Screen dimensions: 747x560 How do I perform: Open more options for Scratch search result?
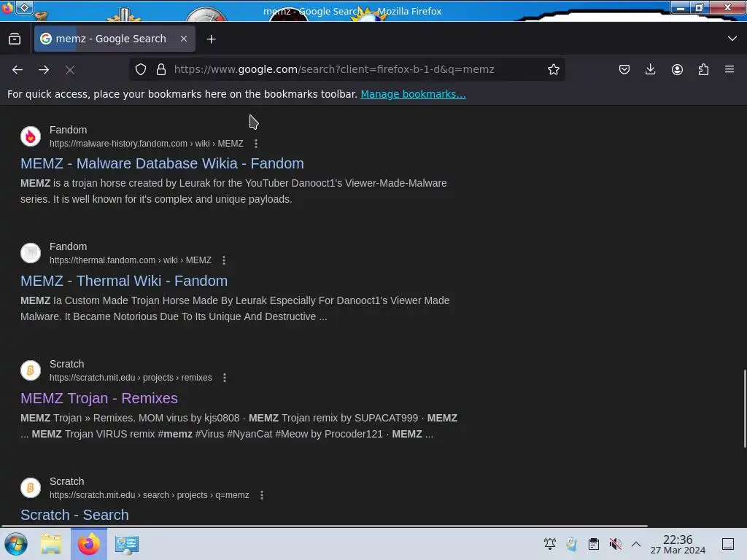(262, 495)
